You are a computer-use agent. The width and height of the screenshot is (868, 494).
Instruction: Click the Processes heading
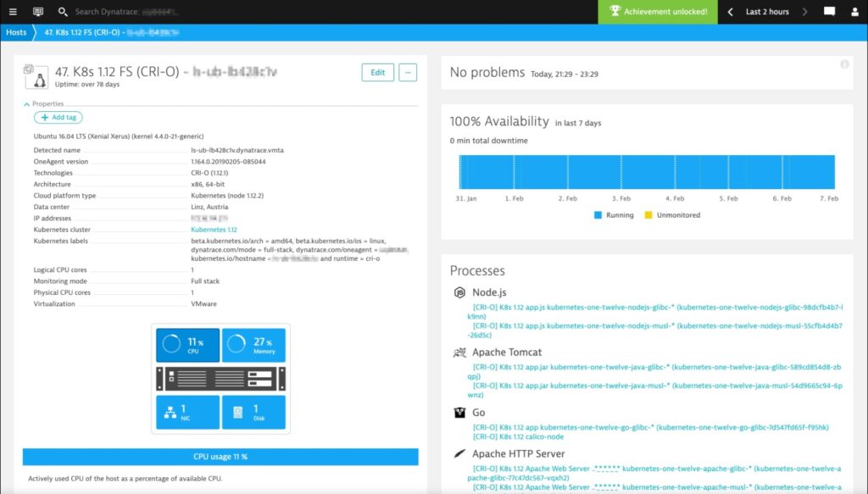(x=477, y=270)
